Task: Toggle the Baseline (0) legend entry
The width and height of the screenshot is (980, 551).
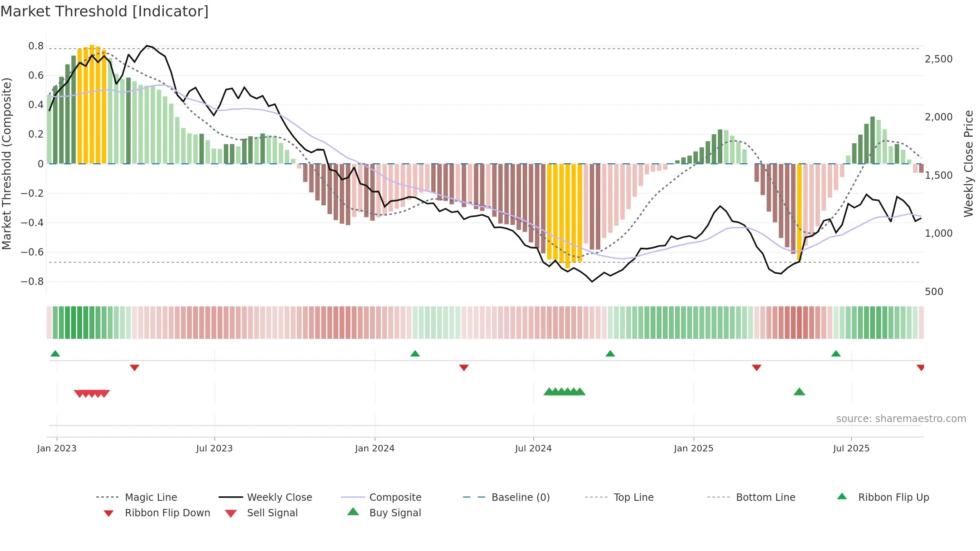Action: pyautogui.click(x=506, y=497)
